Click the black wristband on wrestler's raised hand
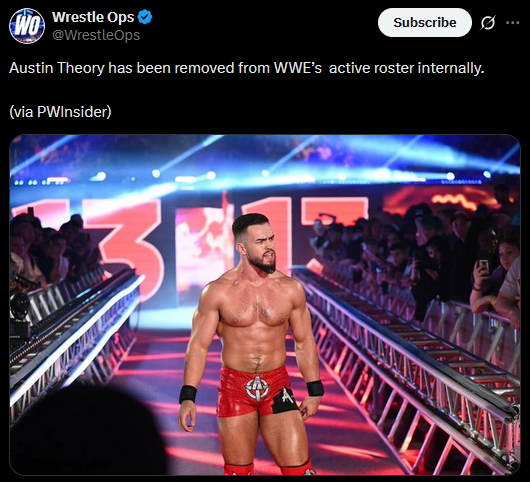The width and height of the screenshot is (530, 482). pyautogui.click(x=315, y=388)
